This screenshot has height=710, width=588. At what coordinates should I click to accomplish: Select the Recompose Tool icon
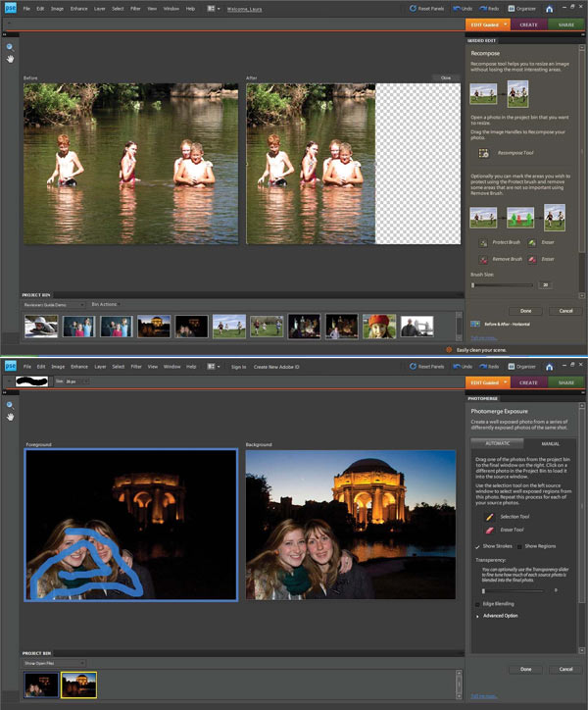[483, 153]
